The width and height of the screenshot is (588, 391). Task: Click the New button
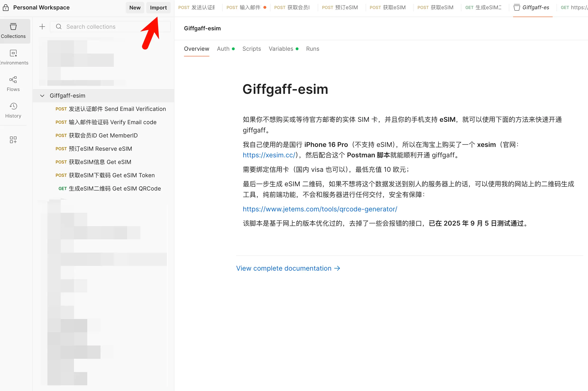(135, 8)
